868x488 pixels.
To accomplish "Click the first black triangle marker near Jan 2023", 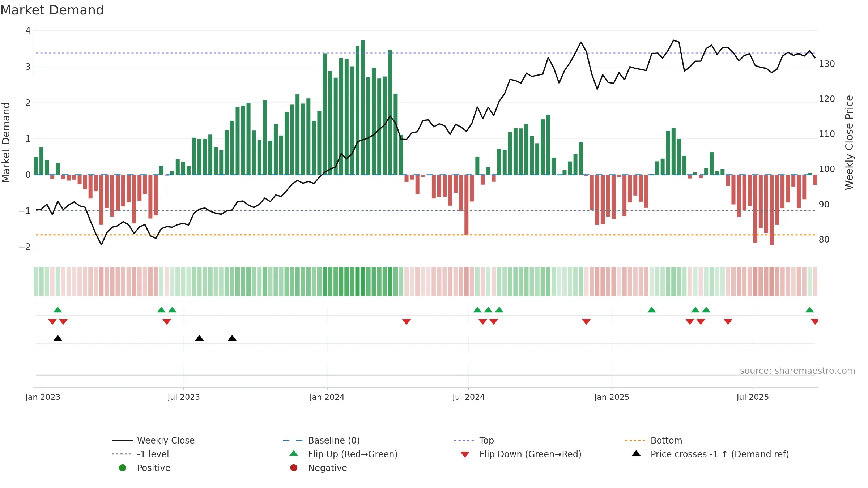I will coord(58,338).
